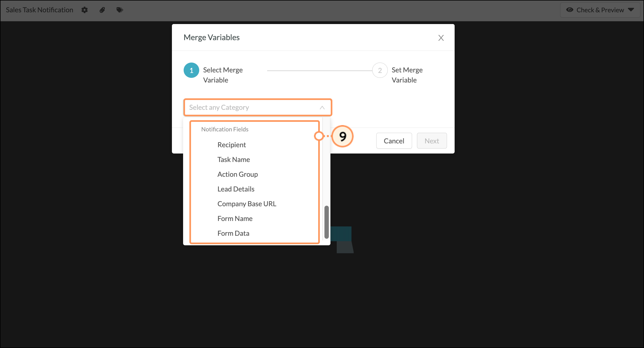This screenshot has width=644, height=348.
Task: Click the tags icon in header
Action: [120, 10]
